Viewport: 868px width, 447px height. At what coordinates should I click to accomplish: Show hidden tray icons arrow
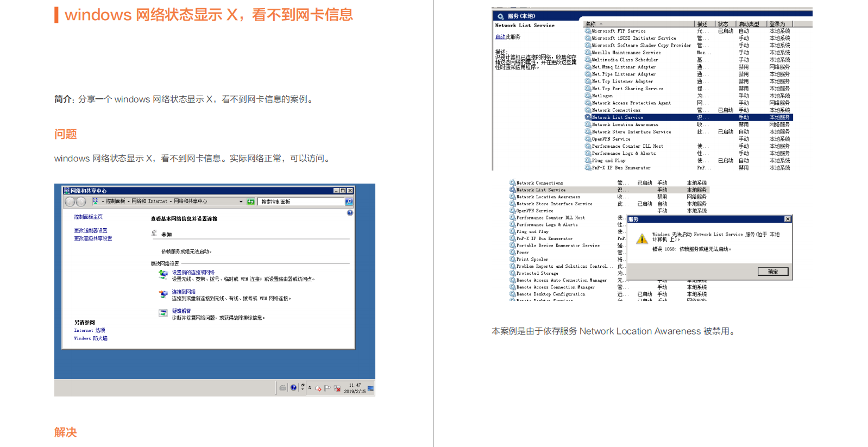pyautogui.click(x=310, y=388)
